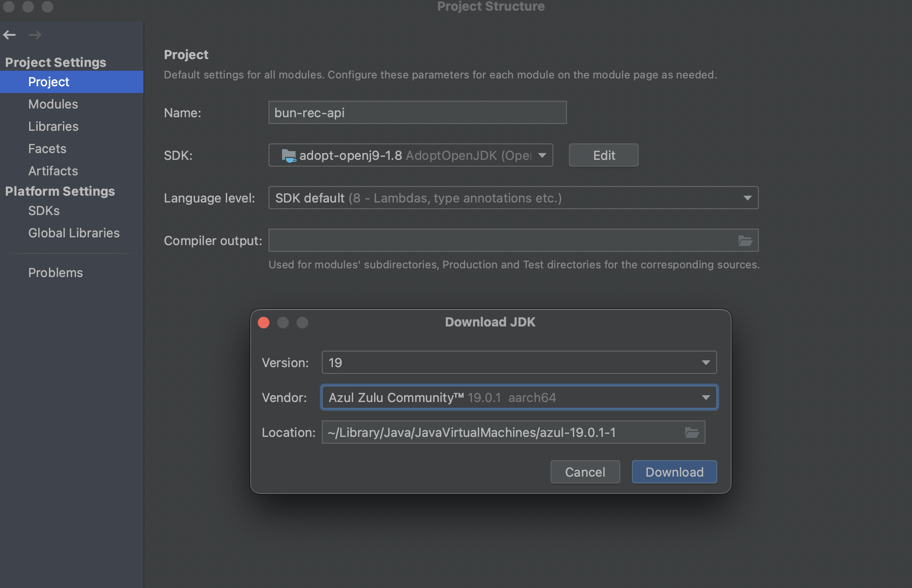Expand the Version dropdown

[x=706, y=363]
